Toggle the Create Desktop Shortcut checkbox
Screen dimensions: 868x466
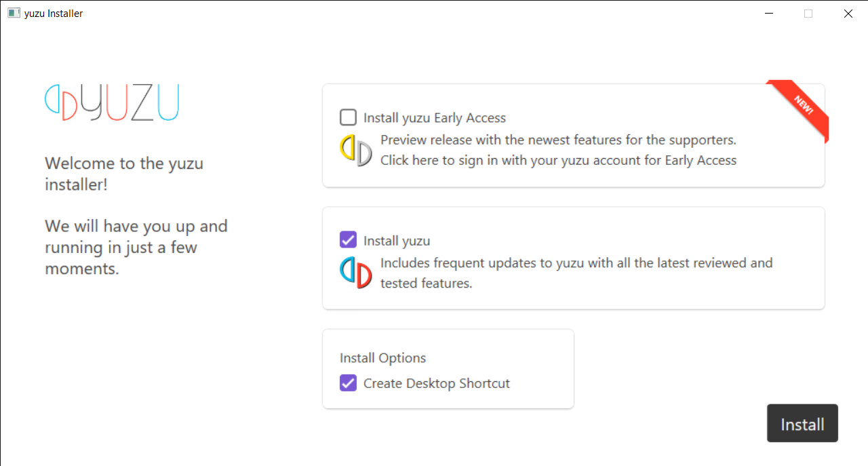pyautogui.click(x=348, y=383)
